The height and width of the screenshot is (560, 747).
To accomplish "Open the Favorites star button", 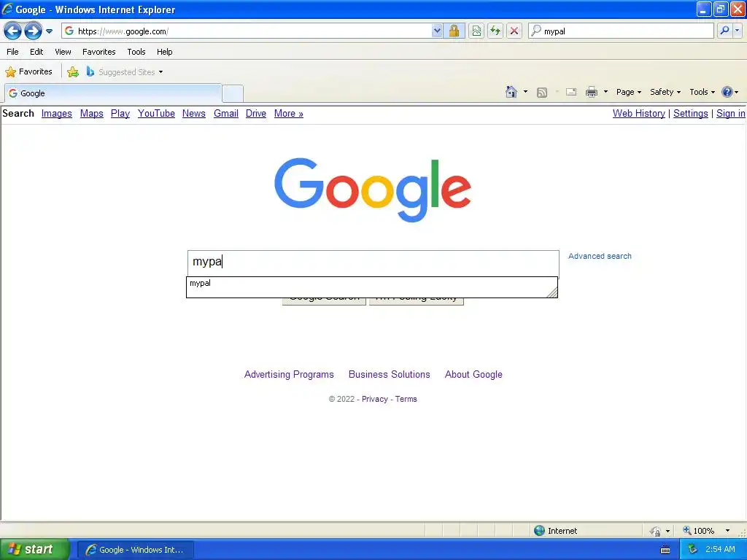I will click(x=28, y=72).
